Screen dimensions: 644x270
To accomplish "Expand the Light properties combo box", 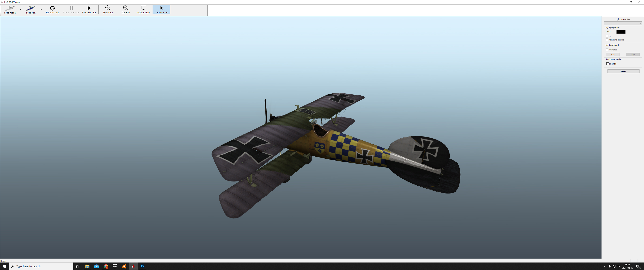I will click(623, 23).
